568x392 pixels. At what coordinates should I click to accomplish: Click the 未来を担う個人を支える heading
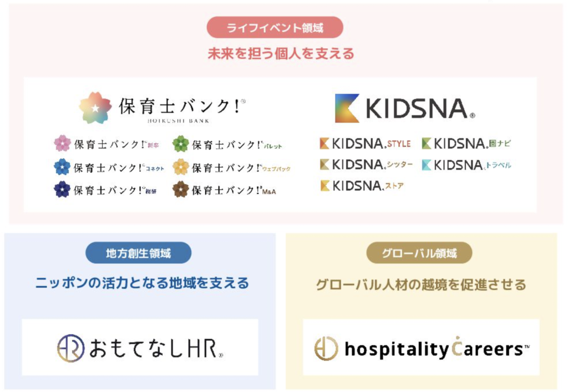click(281, 54)
